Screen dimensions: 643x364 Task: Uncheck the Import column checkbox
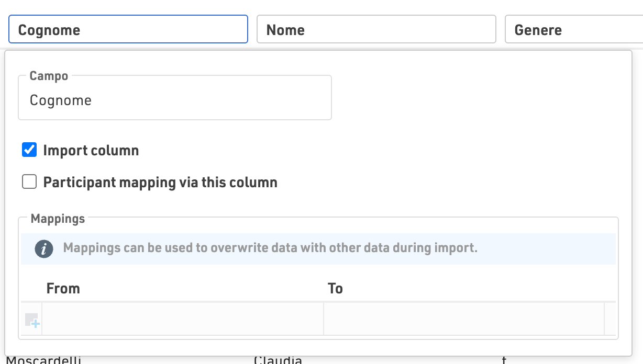pos(29,151)
